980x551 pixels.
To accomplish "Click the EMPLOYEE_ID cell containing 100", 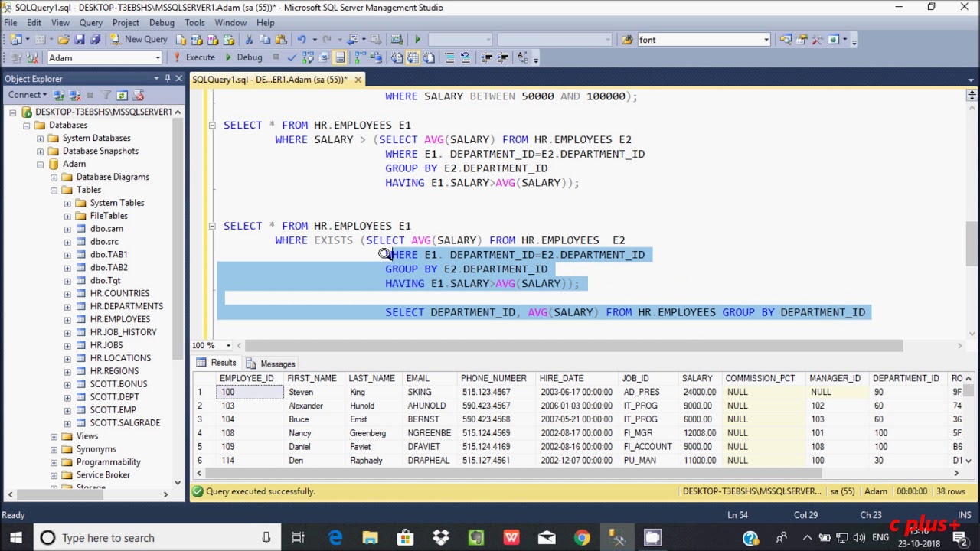I will tap(250, 392).
